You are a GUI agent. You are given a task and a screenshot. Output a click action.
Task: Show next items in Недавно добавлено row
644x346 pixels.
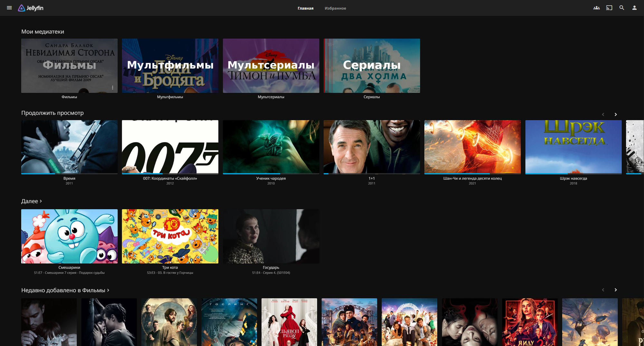(616, 290)
